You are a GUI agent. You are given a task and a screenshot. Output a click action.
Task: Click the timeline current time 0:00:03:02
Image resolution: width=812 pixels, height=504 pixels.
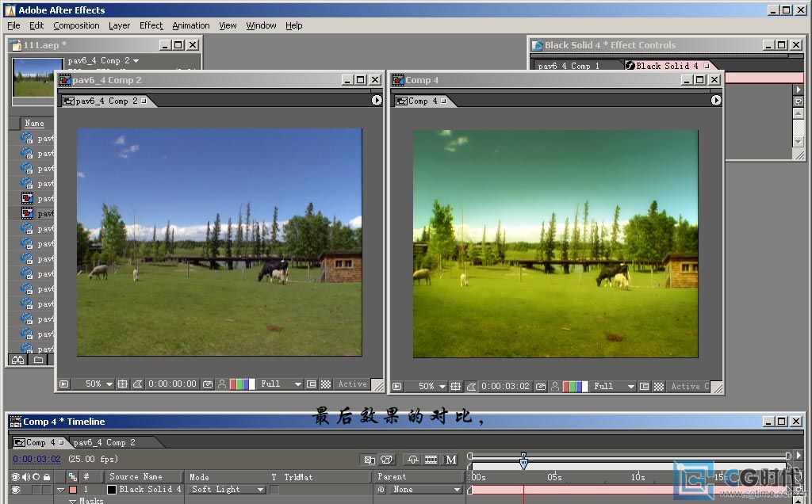(x=36, y=459)
